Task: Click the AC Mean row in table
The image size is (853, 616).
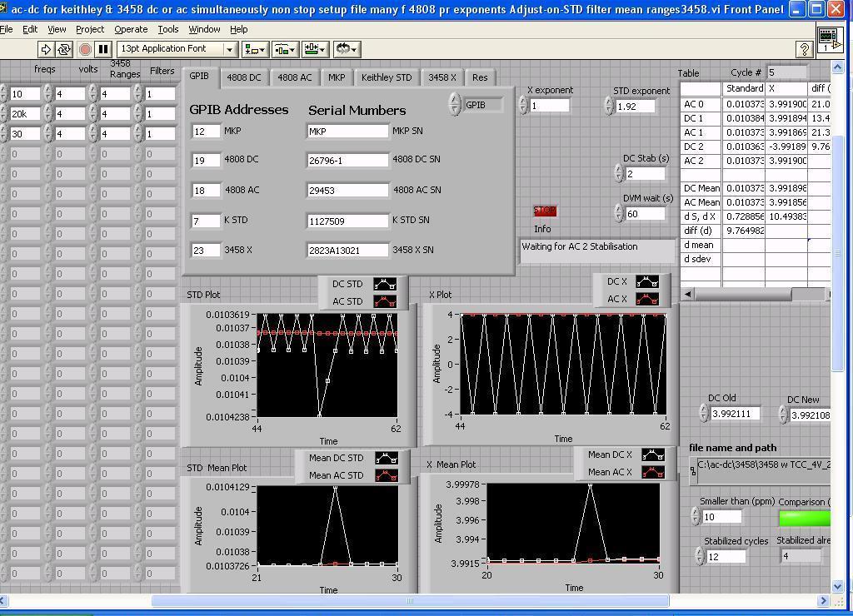Action: tap(755, 202)
